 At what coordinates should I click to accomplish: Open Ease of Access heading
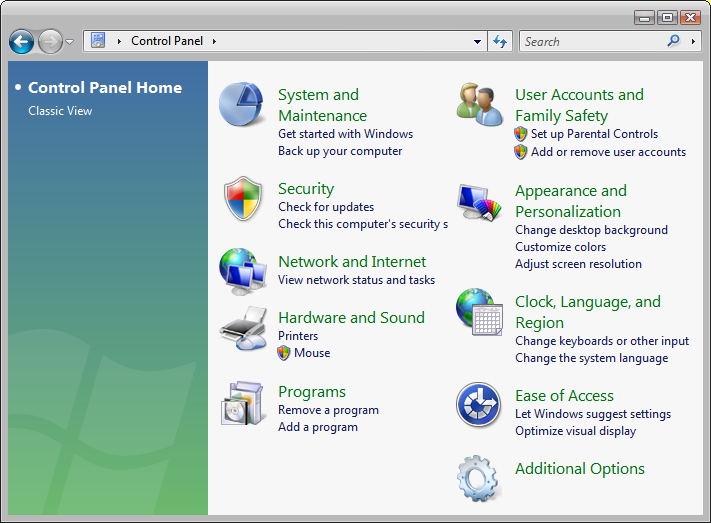point(564,396)
